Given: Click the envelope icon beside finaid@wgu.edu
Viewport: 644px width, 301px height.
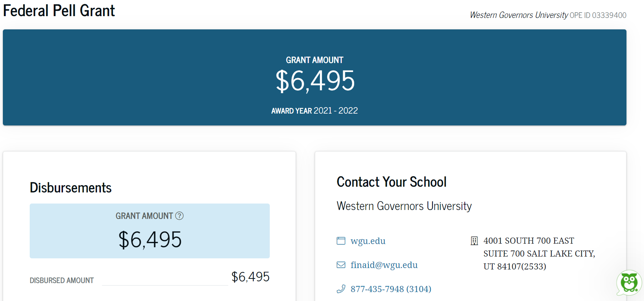Looking at the screenshot, I should click(341, 265).
